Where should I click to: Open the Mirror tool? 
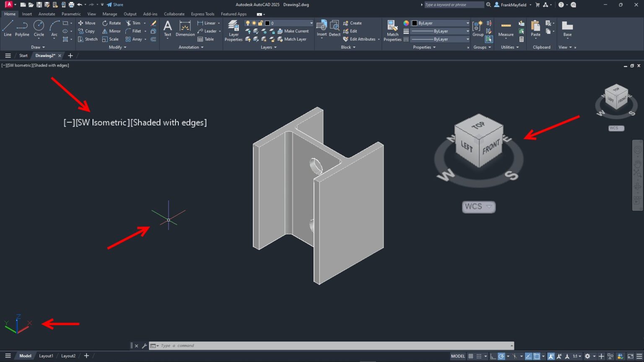pyautogui.click(x=111, y=31)
